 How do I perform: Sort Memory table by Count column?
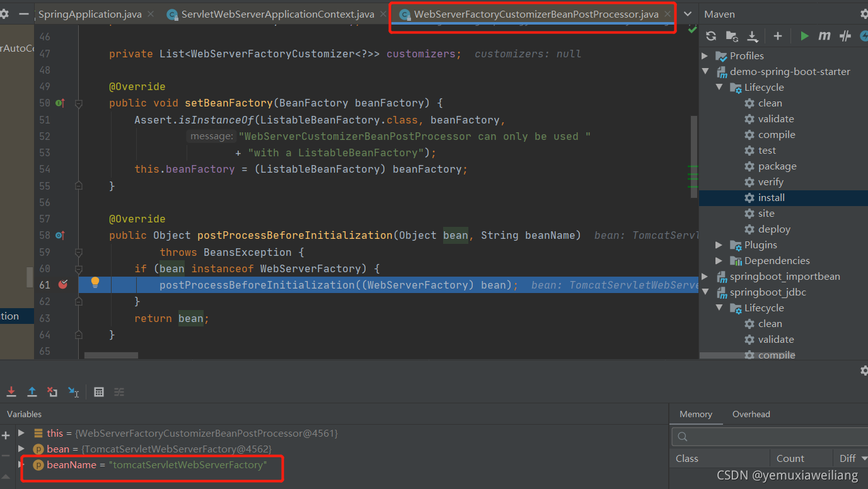(x=801, y=459)
